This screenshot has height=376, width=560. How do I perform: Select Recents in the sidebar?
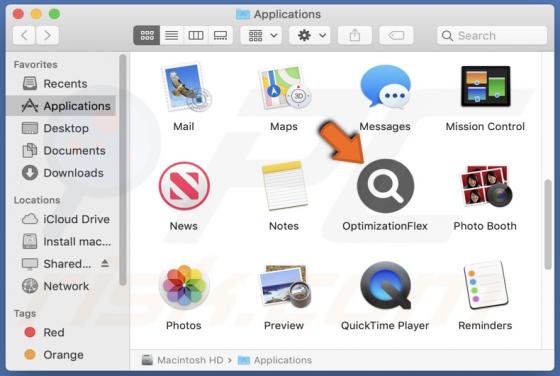(x=61, y=84)
